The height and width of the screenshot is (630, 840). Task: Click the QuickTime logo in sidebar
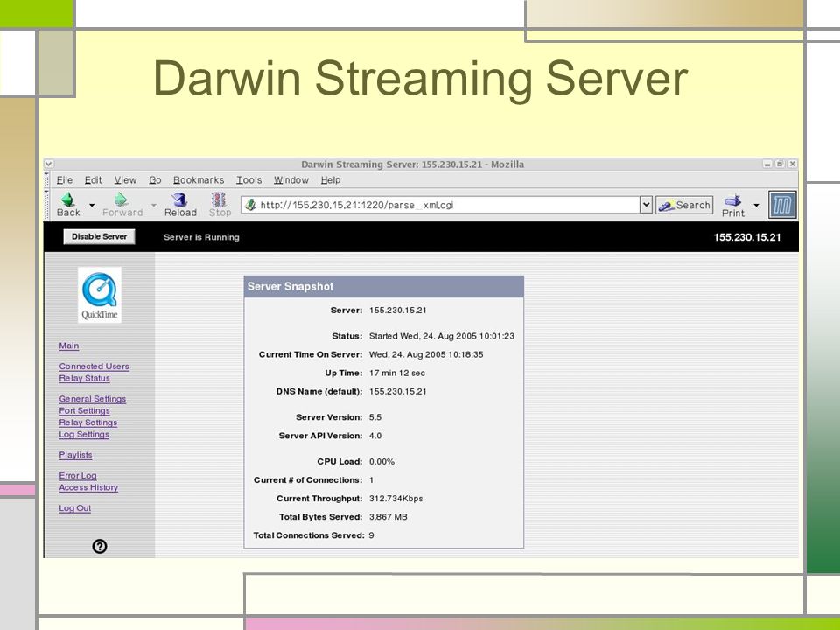click(100, 295)
